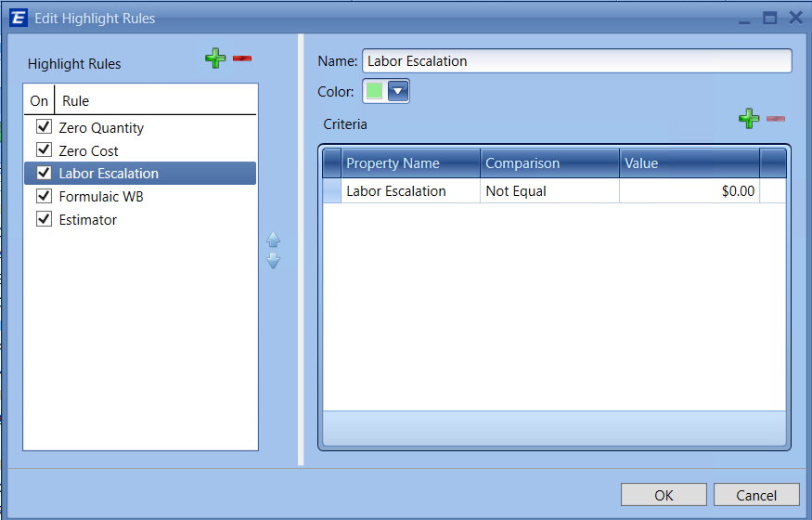Sort by the Property Name column header
Viewport: 812px width, 520px height.
(410, 163)
